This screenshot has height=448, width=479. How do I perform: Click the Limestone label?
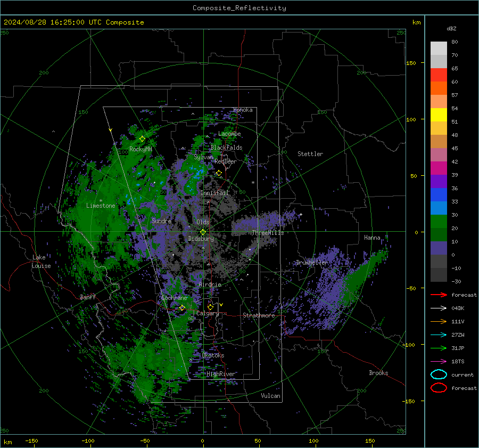(x=101, y=206)
